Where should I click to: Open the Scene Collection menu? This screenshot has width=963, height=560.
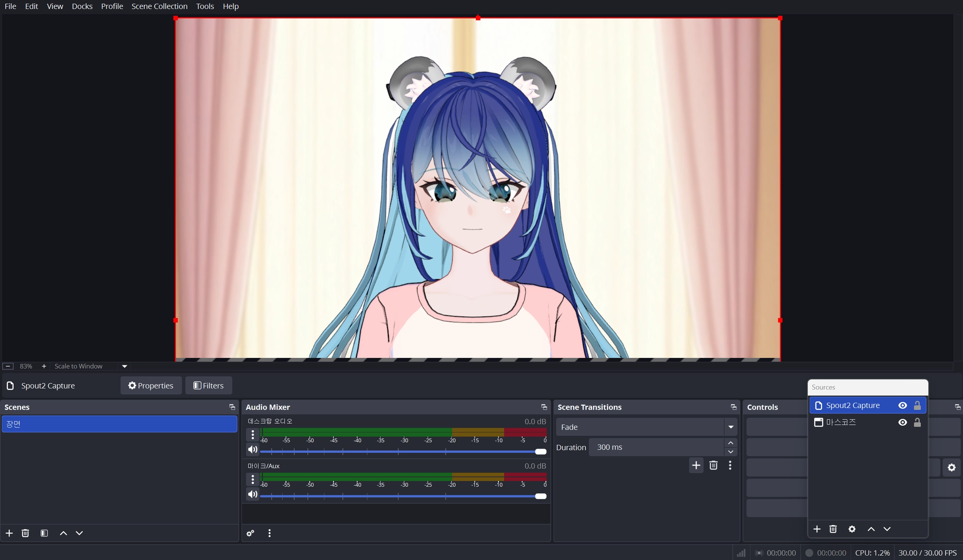tap(159, 6)
